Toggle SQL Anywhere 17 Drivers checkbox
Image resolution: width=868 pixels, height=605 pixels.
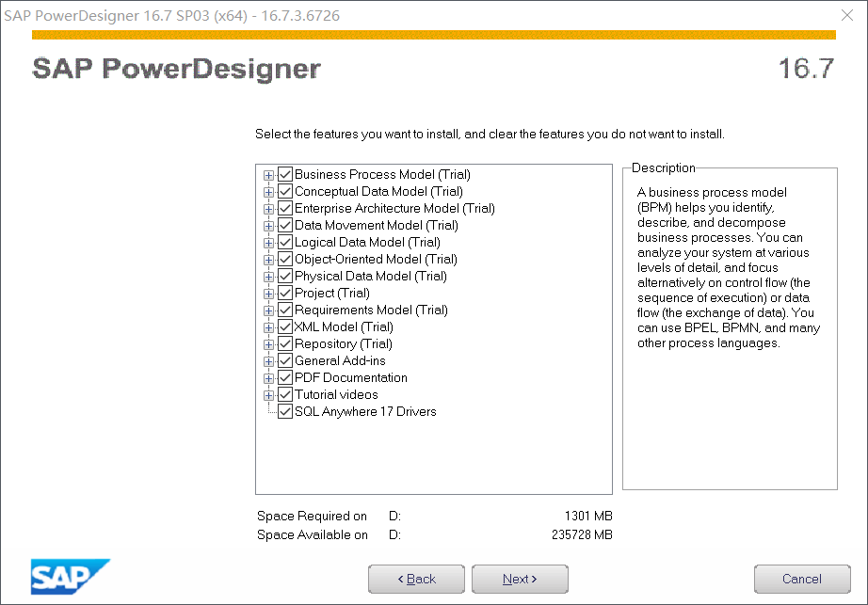285,411
